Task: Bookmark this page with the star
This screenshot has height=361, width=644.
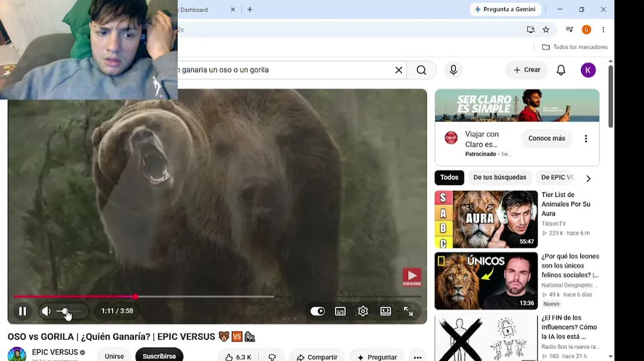Action: [546, 30]
